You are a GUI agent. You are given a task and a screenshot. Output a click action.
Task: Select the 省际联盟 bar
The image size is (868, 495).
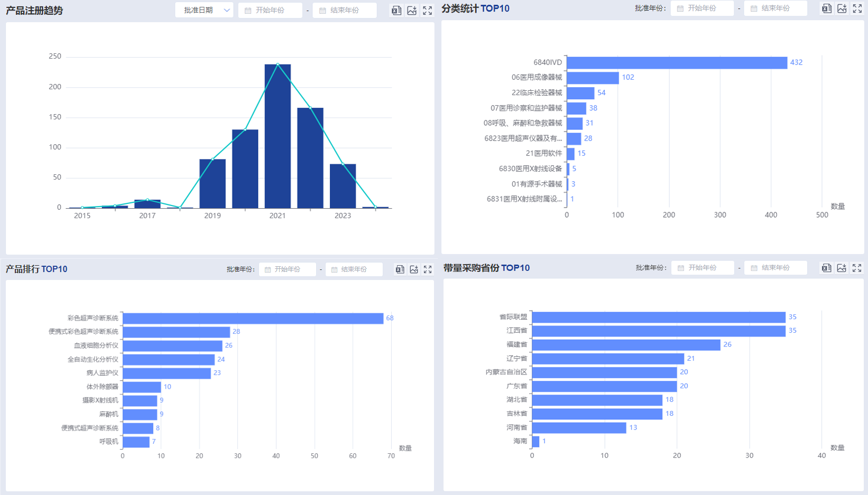point(659,317)
